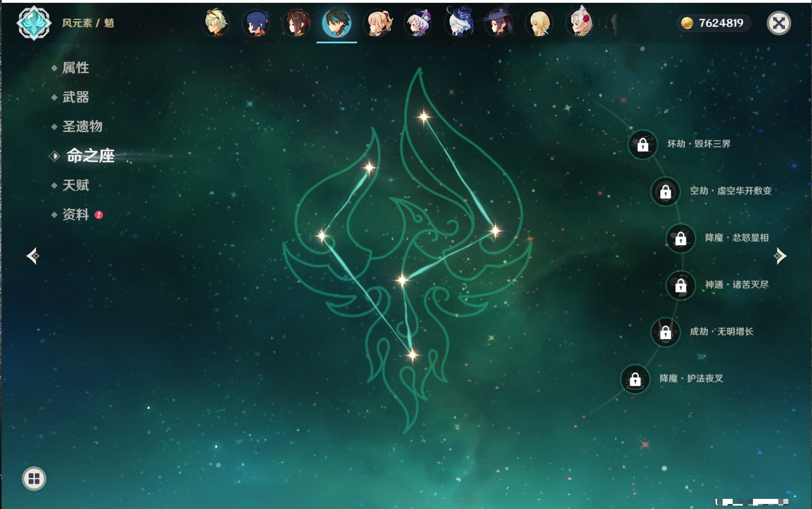Select the Xingqiu character avatar
812x509 pixels.
(x=256, y=23)
